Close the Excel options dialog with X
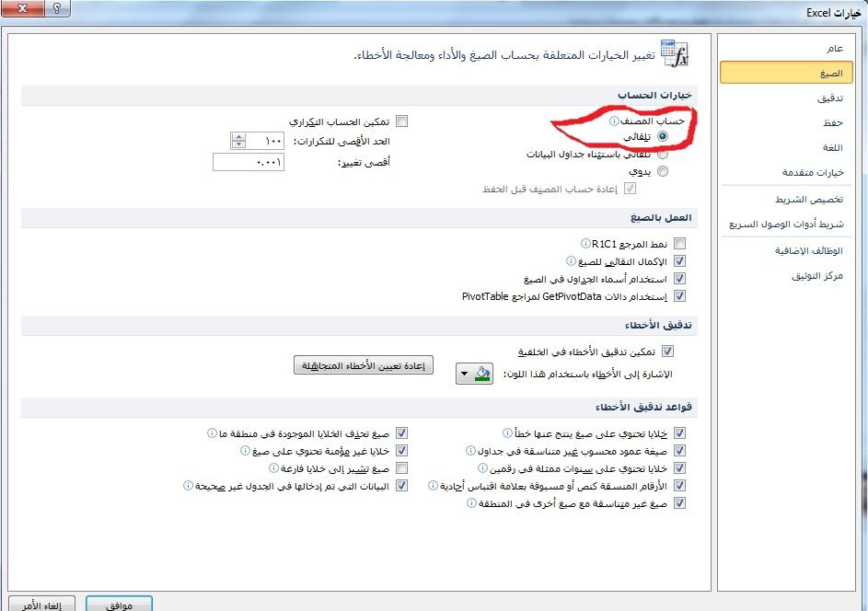Screen dimensions: 868x611 pos(23,8)
